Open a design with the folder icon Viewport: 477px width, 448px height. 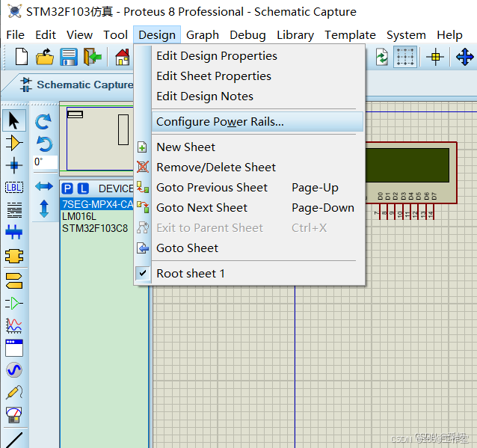44,57
